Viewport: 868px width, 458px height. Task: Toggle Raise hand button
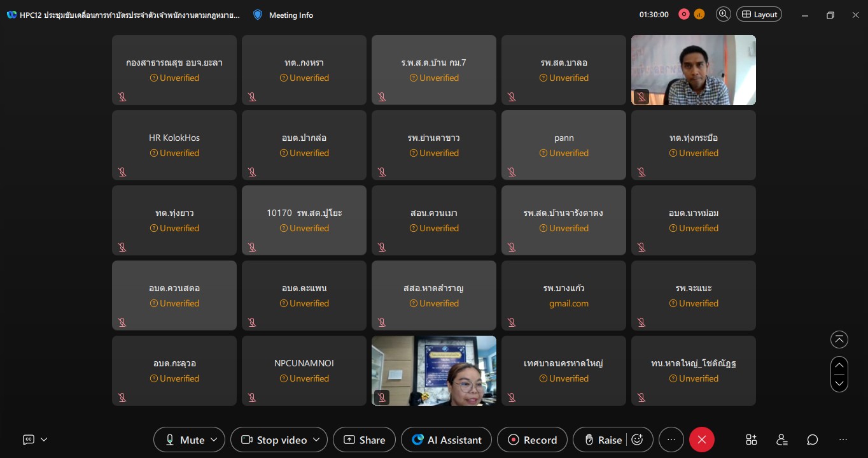(603, 440)
